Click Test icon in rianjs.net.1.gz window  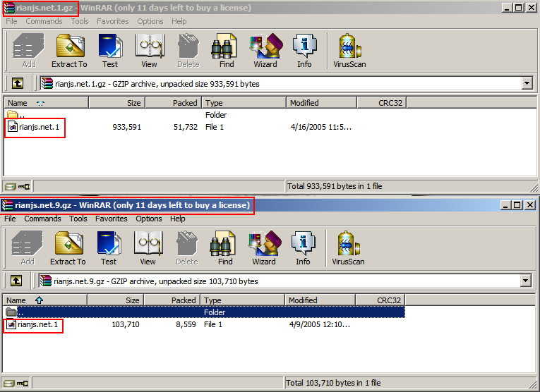[110, 51]
